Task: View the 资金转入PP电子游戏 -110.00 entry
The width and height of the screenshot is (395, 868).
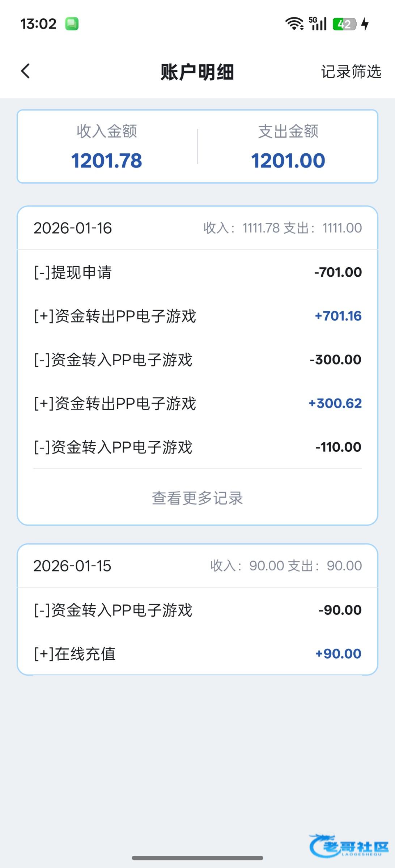Action: (197, 447)
